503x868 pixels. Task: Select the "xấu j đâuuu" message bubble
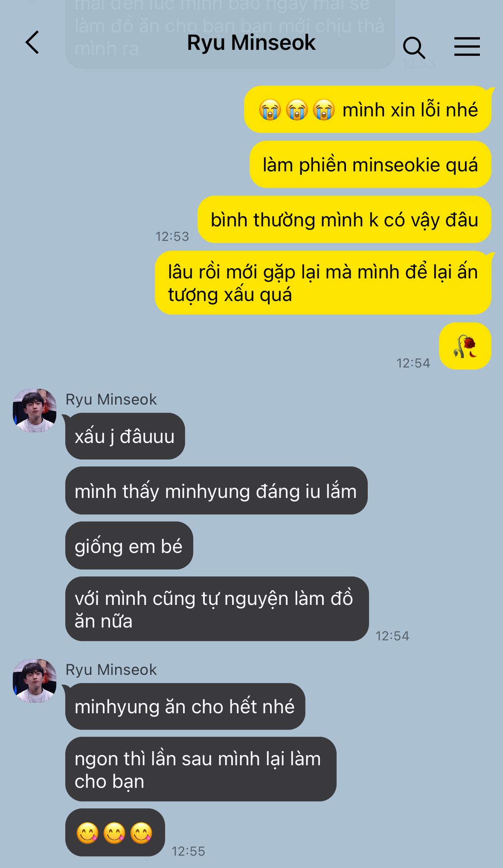click(125, 436)
